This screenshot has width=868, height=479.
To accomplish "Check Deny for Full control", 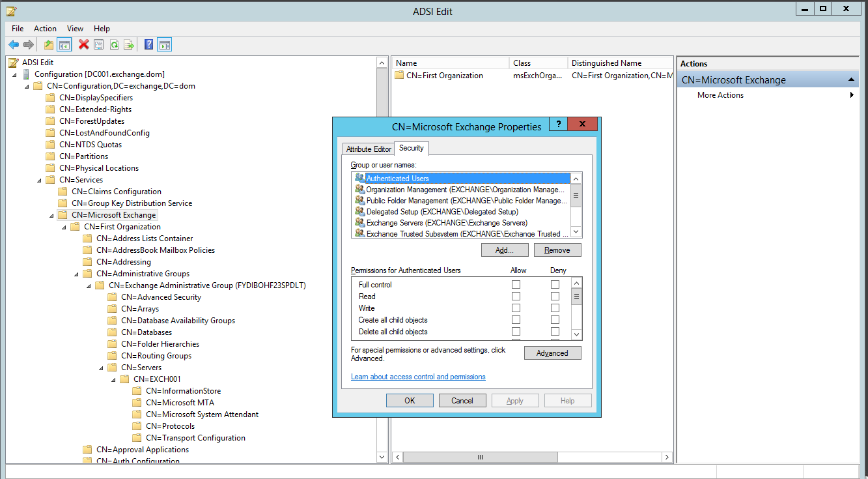I will [x=555, y=285].
